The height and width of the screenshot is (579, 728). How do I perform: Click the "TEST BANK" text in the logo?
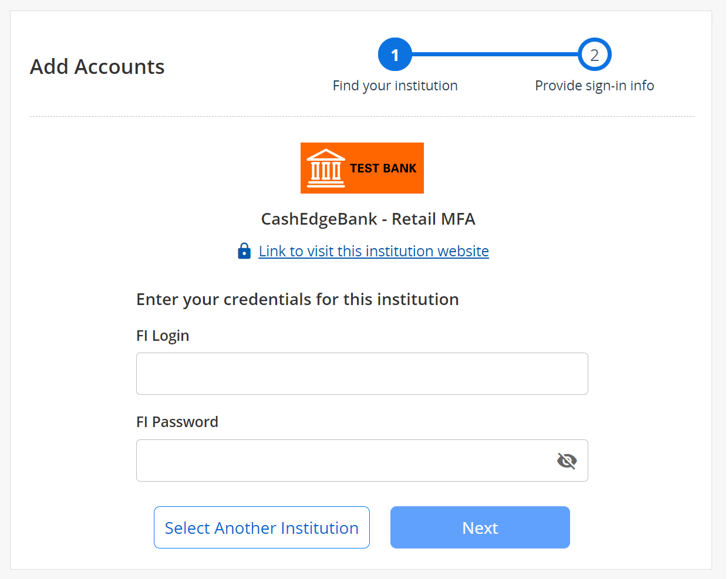[383, 168]
